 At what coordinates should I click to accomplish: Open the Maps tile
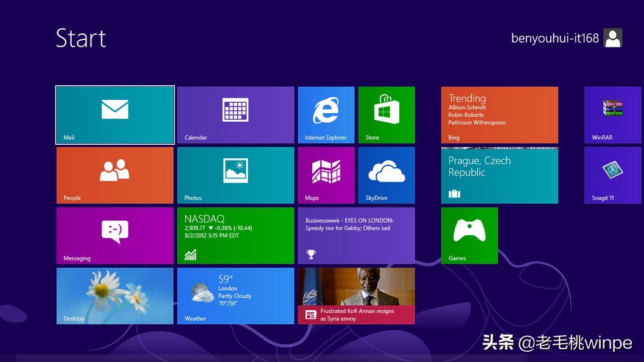tap(326, 175)
